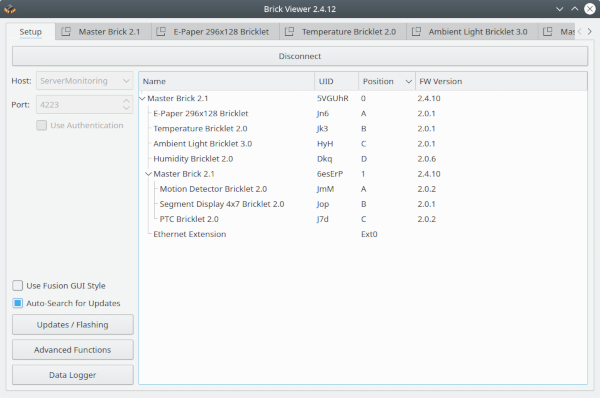Click the FW Version column header

click(x=501, y=81)
